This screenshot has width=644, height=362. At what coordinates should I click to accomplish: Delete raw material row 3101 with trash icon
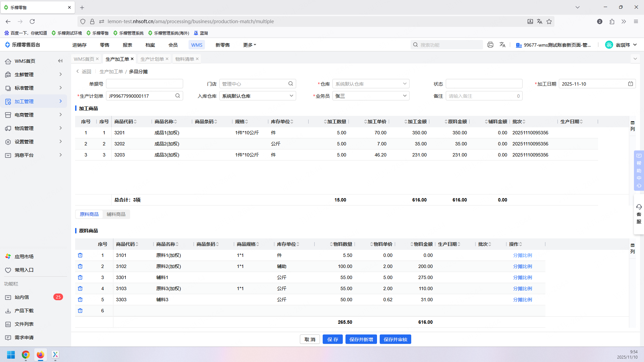click(80, 255)
